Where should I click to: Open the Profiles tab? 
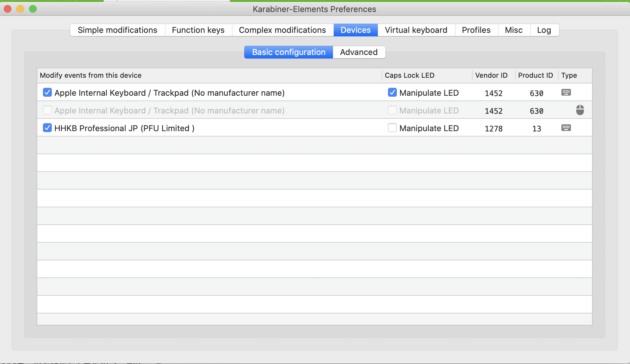(x=476, y=30)
